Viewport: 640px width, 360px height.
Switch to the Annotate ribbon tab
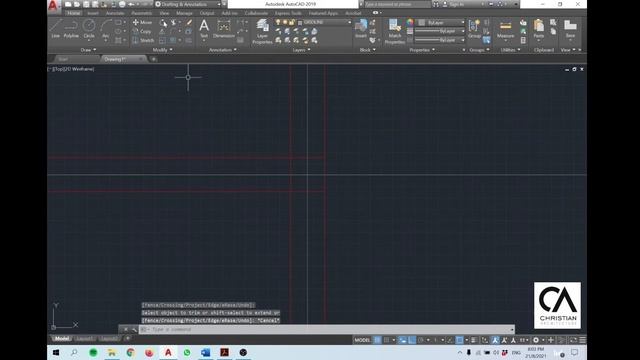tap(115, 13)
